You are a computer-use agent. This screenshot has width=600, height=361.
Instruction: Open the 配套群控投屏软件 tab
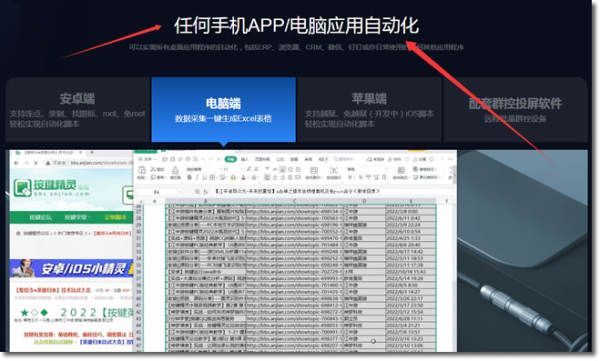[515, 110]
